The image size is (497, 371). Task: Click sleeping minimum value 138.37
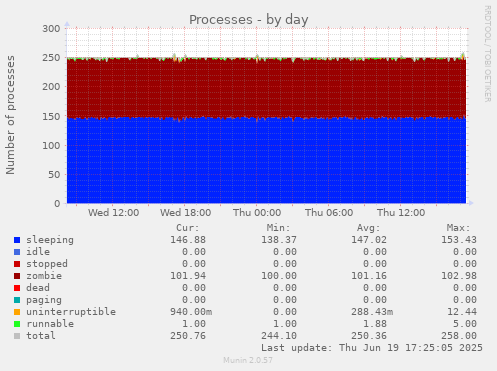pos(279,240)
